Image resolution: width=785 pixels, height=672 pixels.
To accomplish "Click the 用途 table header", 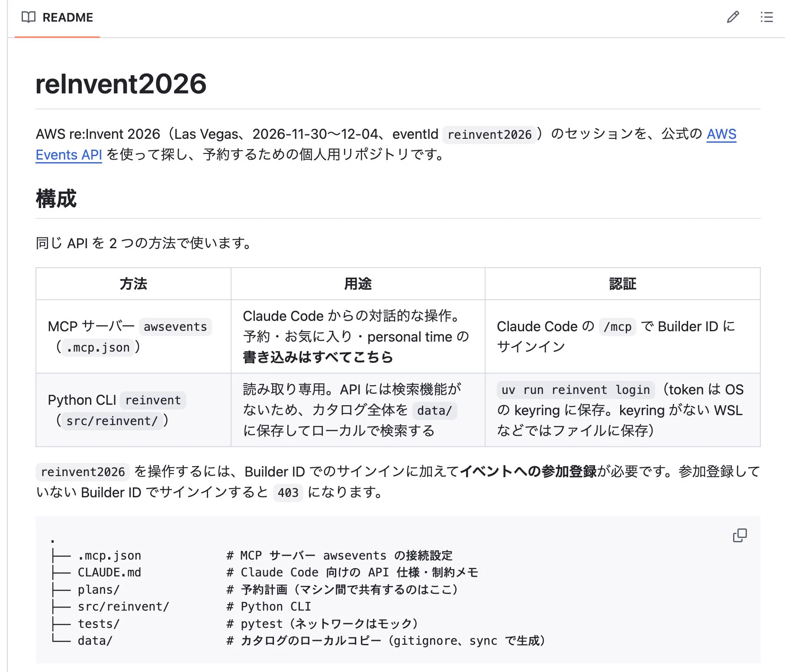I will pos(358,284).
